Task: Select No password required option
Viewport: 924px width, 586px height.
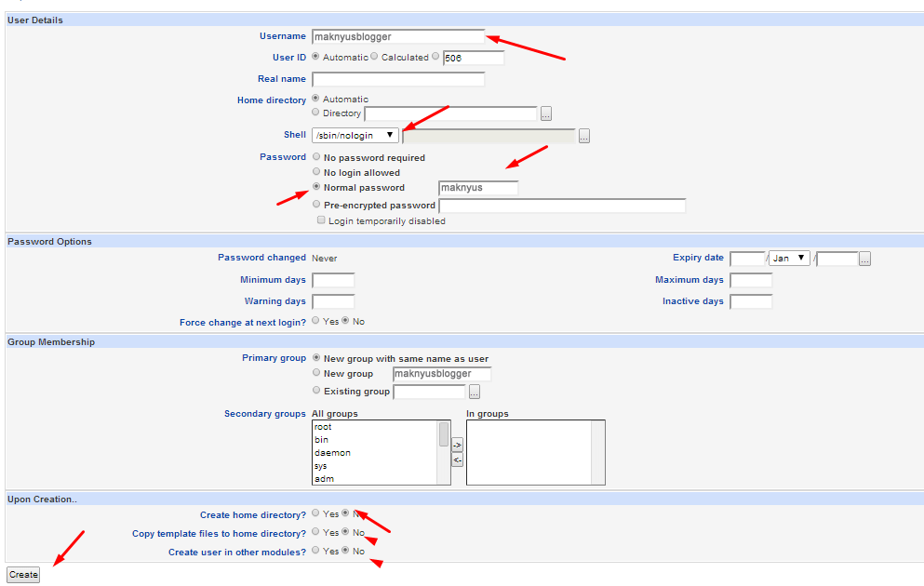Action: [316, 156]
